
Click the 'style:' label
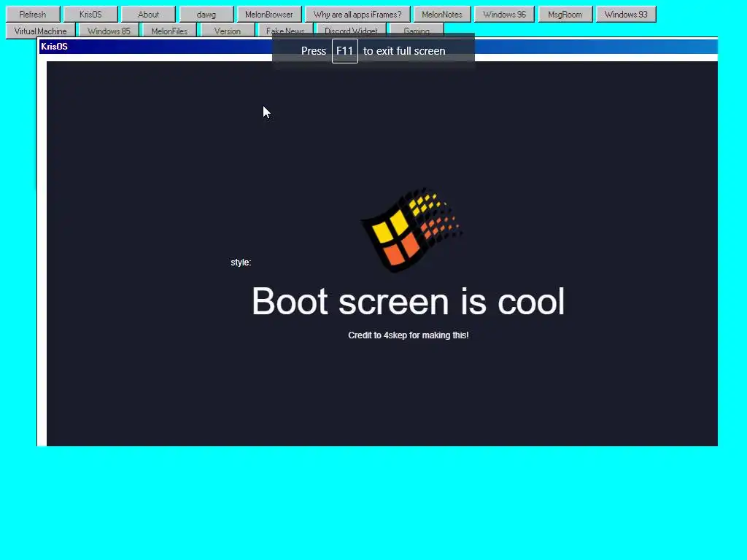[x=241, y=262]
